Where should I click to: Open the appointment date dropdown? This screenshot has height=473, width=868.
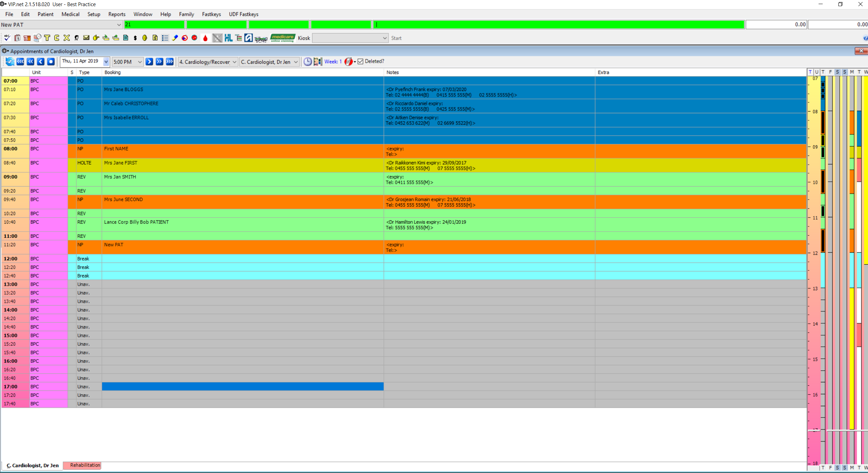pyautogui.click(x=106, y=62)
